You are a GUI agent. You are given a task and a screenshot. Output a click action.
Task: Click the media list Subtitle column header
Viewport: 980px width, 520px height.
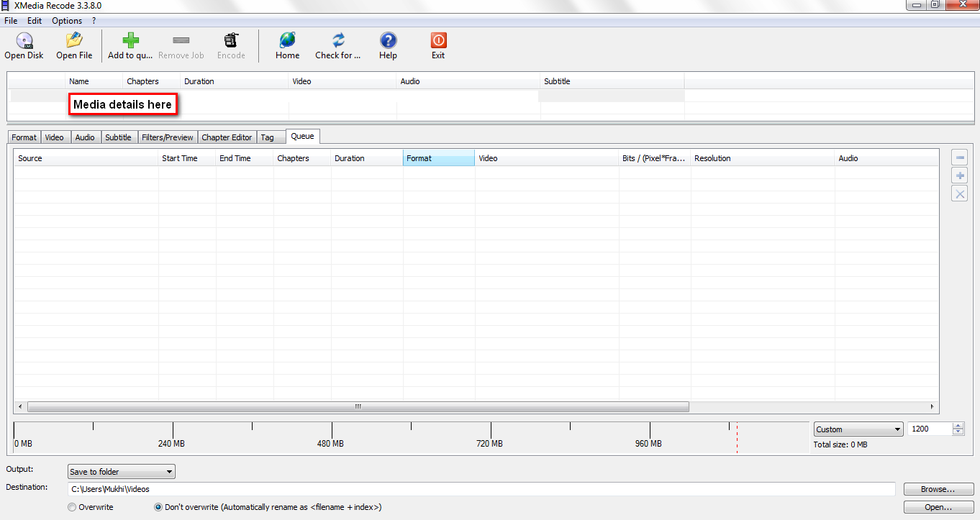[x=612, y=81]
